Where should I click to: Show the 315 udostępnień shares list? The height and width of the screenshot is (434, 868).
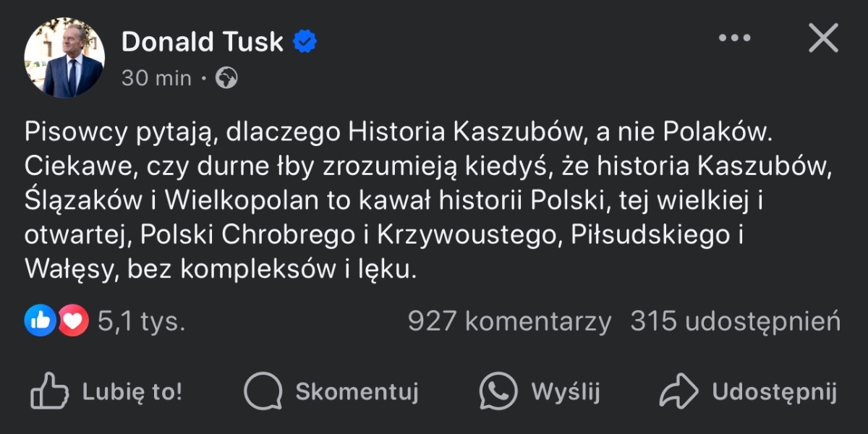[735, 321]
